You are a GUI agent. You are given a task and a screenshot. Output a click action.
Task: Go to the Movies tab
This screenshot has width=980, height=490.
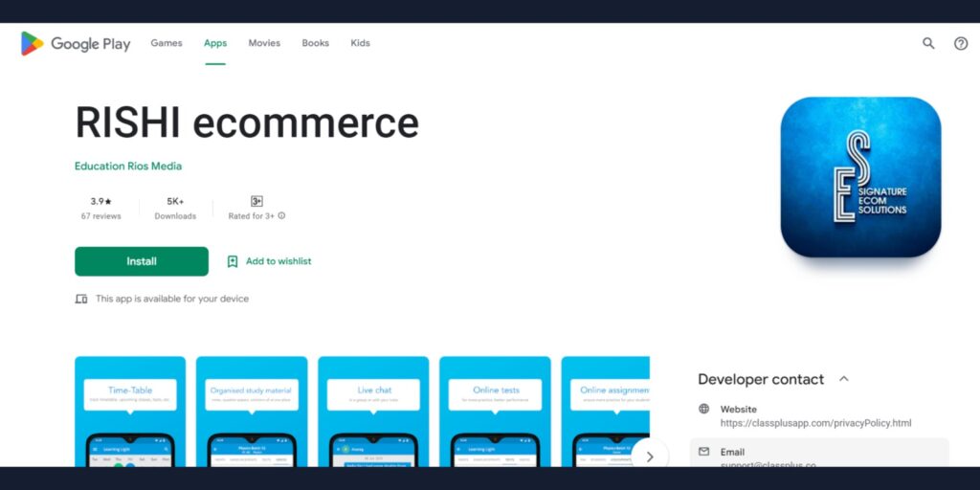tap(264, 43)
